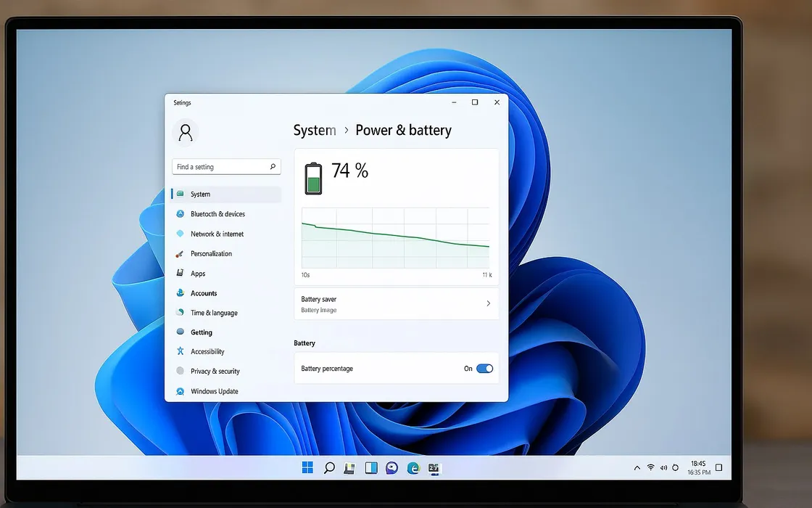Select the Accounts person icon
This screenshot has width=812, height=508.
[x=182, y=293]
